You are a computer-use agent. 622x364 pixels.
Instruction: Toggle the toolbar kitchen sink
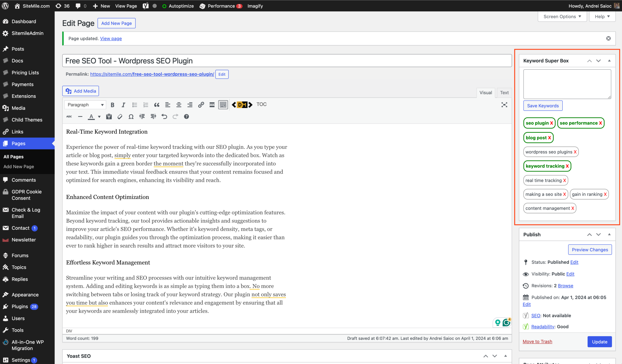click(x=223, y=105)
